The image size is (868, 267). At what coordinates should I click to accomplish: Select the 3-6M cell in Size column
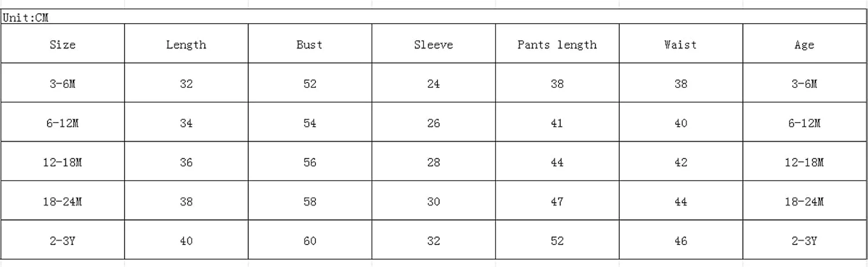pyautogui.click(x=62, y=84)
